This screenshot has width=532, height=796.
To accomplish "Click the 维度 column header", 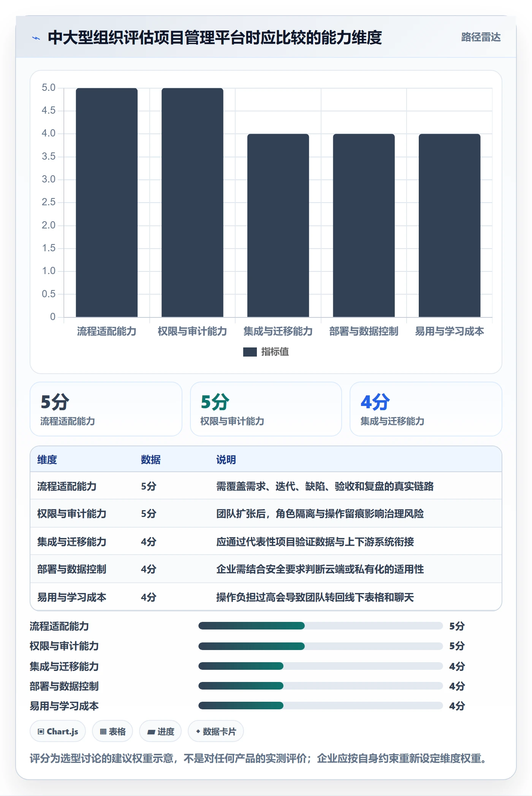I will click(x=47, y=460).
